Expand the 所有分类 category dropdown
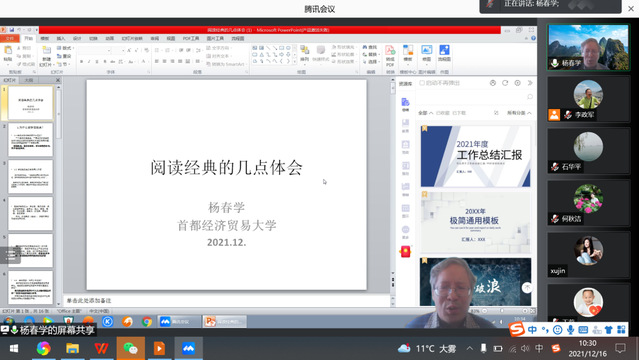This screenshot has width=639, height=360. [519, 113]
